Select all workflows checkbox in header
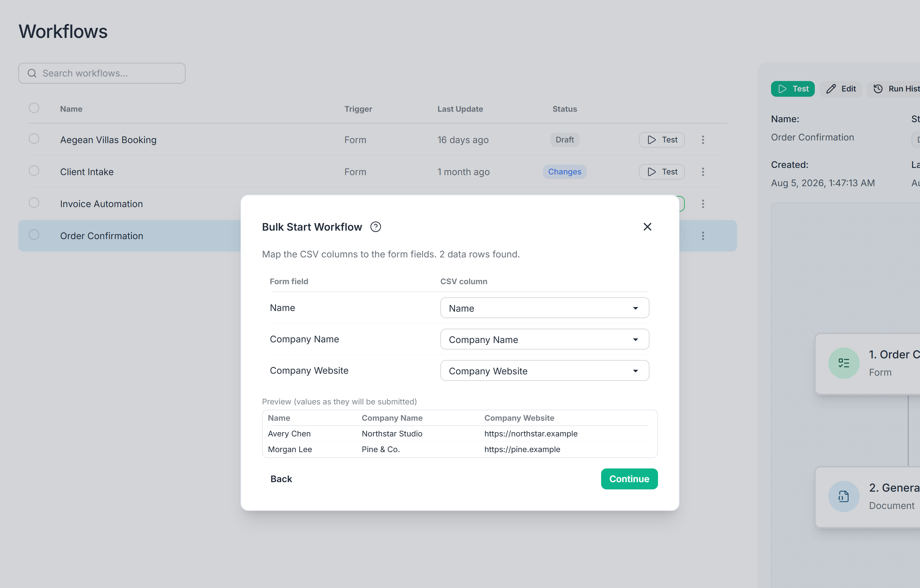Image resolution: width=920 pixels, height=588 pixels. pos(34,108)
